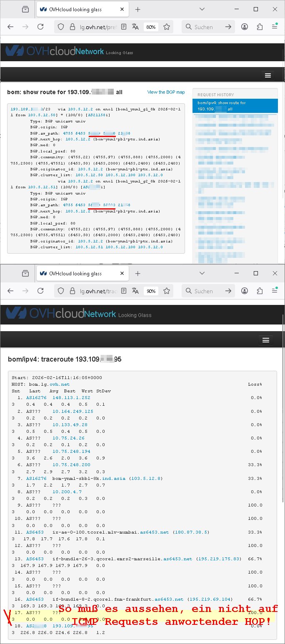
Task: Open the View the BGP map link
Action: tap(166, 92)
